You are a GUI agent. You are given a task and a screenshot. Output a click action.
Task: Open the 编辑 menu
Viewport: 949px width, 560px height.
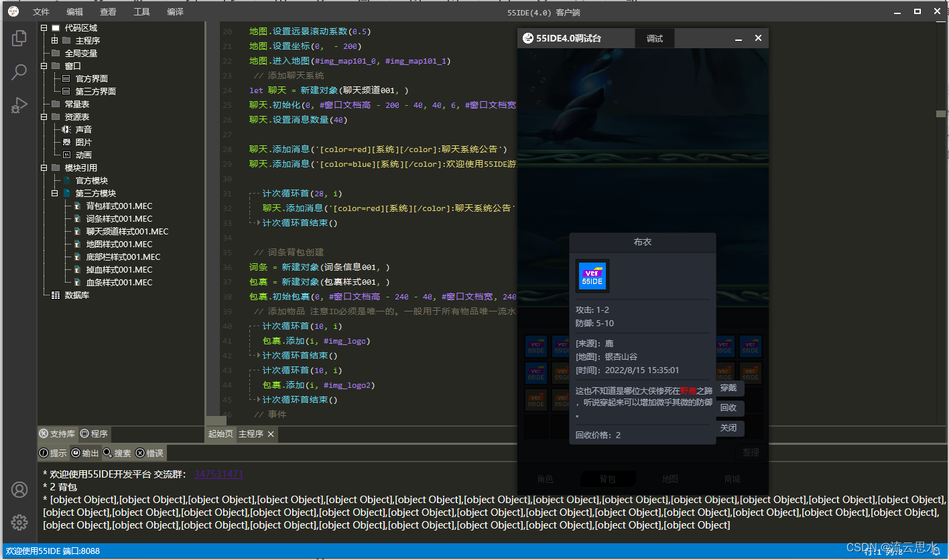tap(75, 11)
